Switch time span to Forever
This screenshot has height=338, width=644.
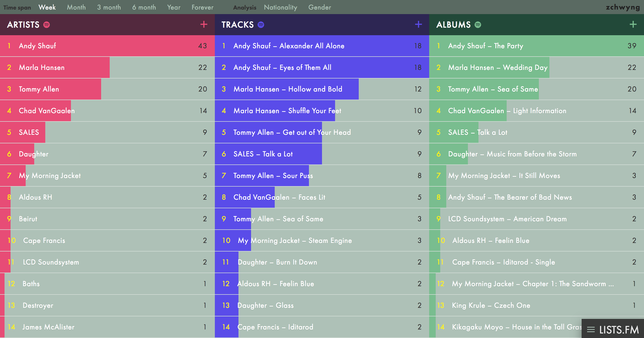(x=202, y=7)
